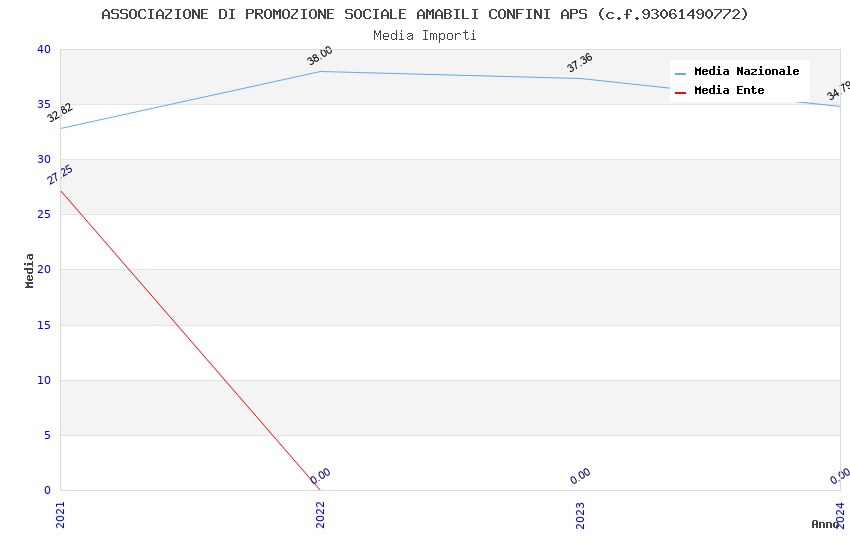Click the 38.00 data label
Viewport: 850px width, 550px height.
pos(320,55)
